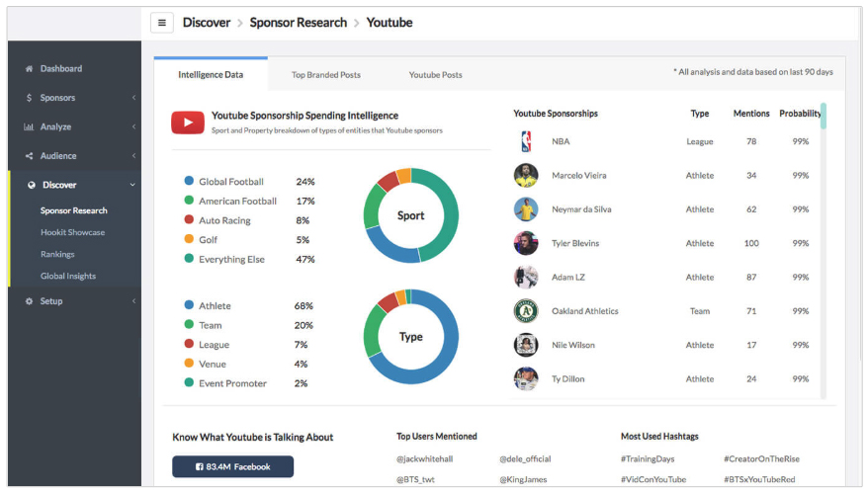Image resolution: width=868 pixels, height=494 pixels.
Task: Click Ty Dillon's avatar
Action: 526,379
